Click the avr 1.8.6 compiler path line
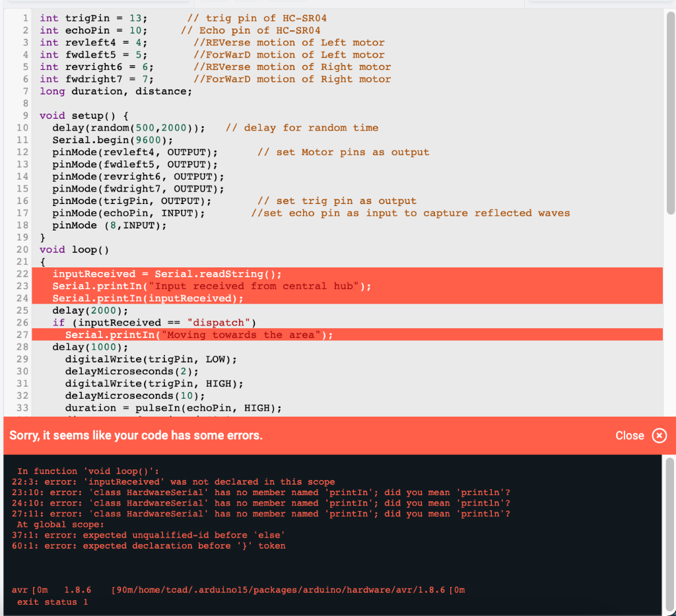The height and width of the screenshot is (616, 676). (238, 590)
